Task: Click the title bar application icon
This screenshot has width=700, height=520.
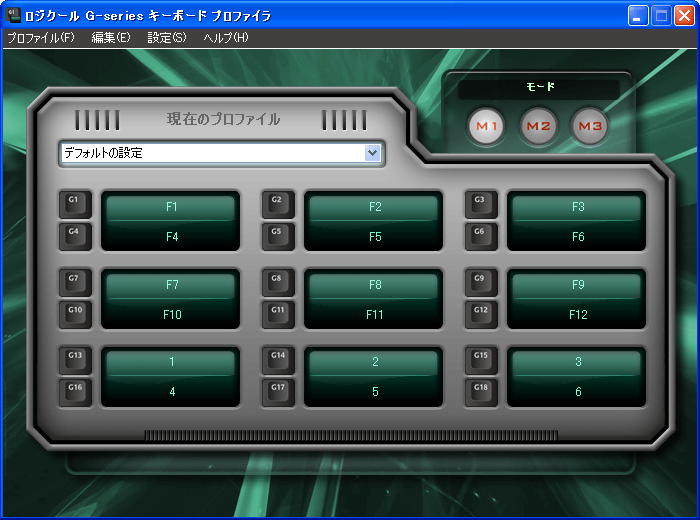Action: tap(13, 16)
